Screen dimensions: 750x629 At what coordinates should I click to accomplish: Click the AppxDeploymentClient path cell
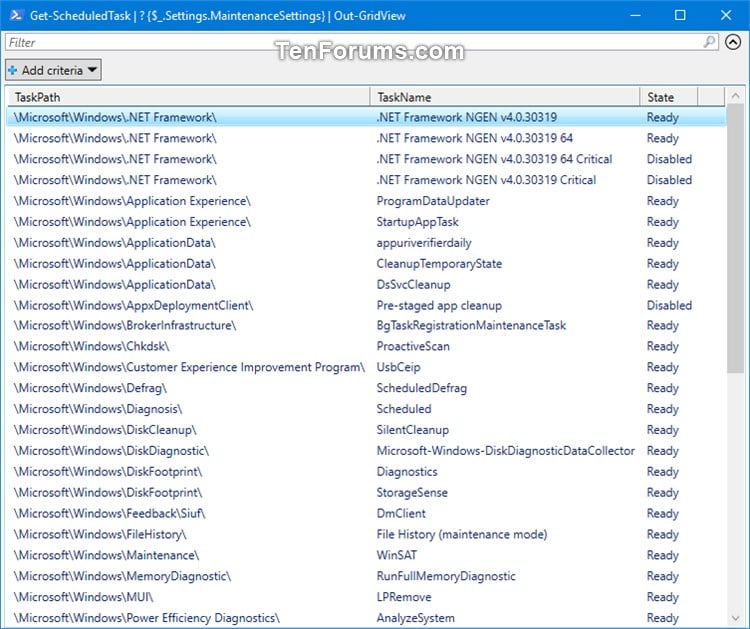[x=133, y=305]
